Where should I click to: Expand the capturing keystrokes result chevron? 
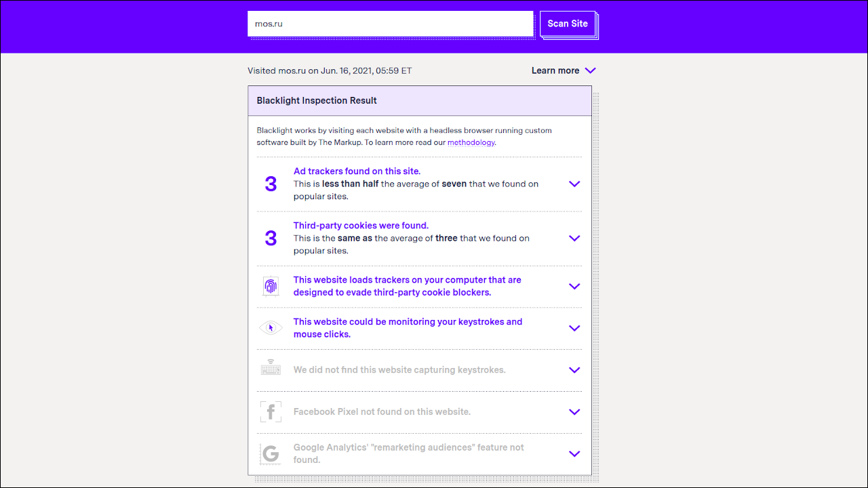[574, 370]
